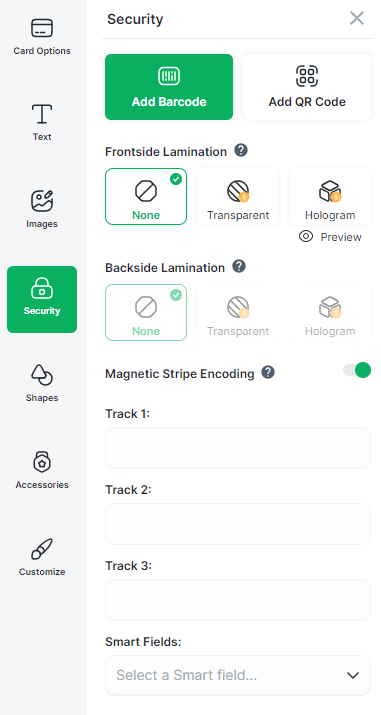Click the Smart field dropdown chevron
Viewport: 381px width, 715px height.
pos(353,675)
